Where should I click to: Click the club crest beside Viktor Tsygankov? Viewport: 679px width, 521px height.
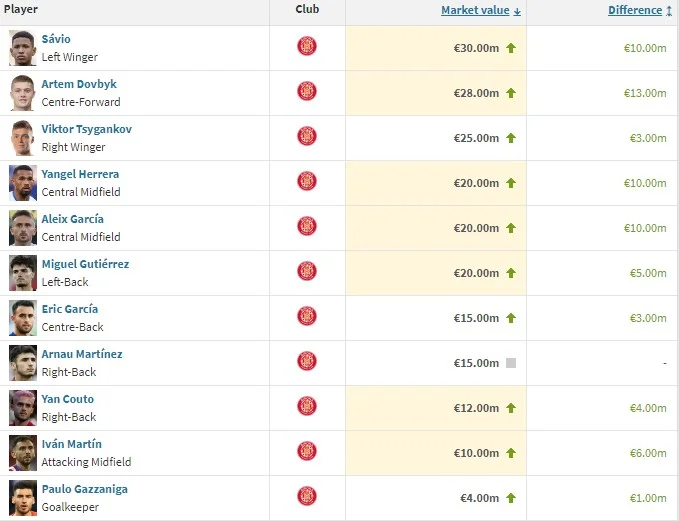pos(307,137)
